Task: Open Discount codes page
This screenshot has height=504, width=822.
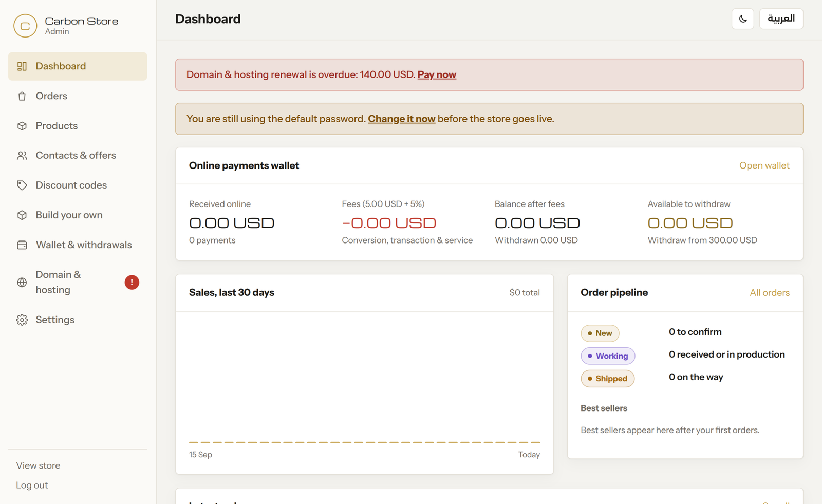Action: [78, 185]
